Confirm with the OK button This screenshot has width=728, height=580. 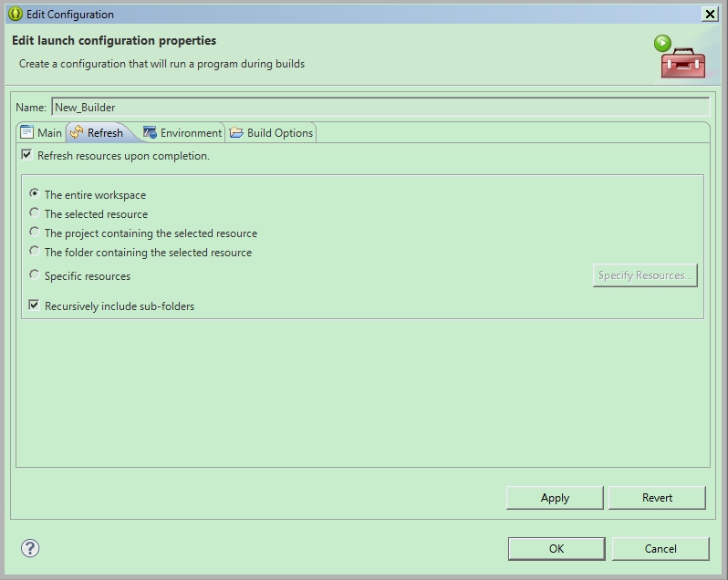pos(556,549)
